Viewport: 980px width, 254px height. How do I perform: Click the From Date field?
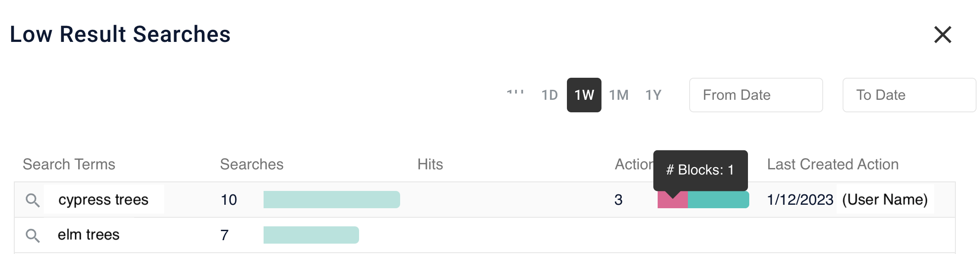coord(756,95)
